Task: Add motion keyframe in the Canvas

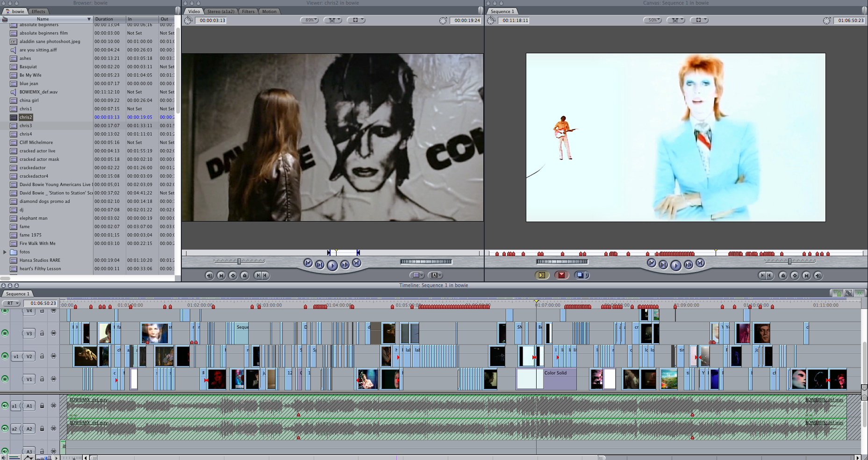Action: 795,275
